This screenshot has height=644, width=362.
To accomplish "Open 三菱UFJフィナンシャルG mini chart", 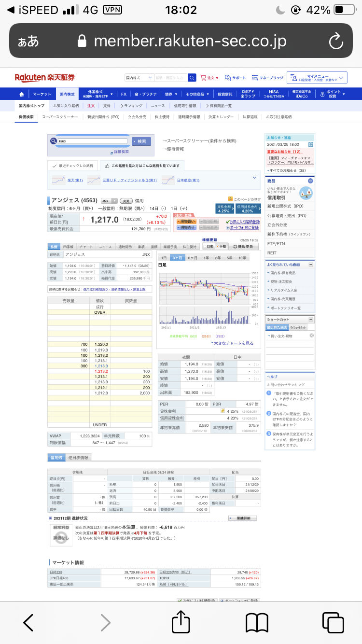I will point(94,180).
